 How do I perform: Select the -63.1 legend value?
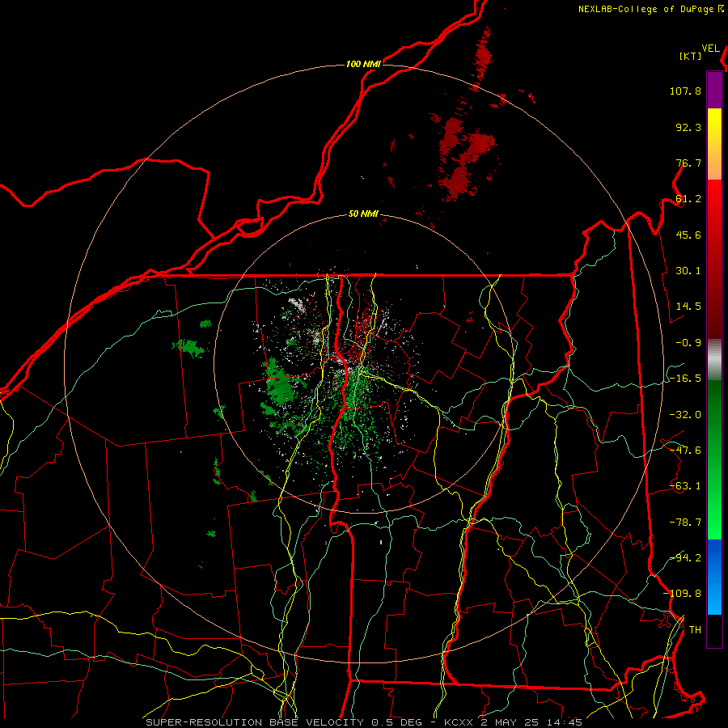click(x=685, y=486)
